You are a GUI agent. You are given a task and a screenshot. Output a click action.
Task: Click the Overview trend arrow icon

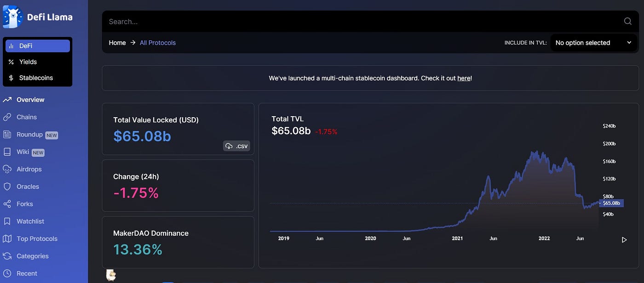[7, 100]
